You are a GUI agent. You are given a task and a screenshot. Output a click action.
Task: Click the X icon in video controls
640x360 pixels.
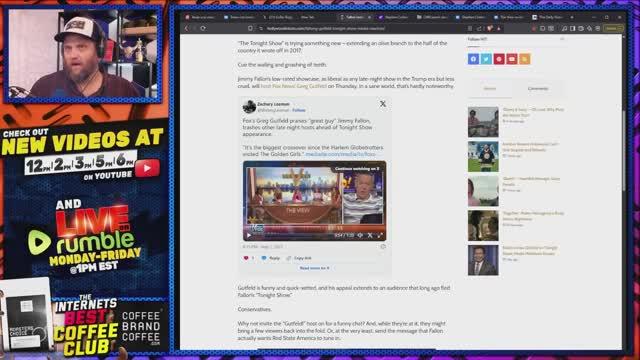[x=370, y=235]
